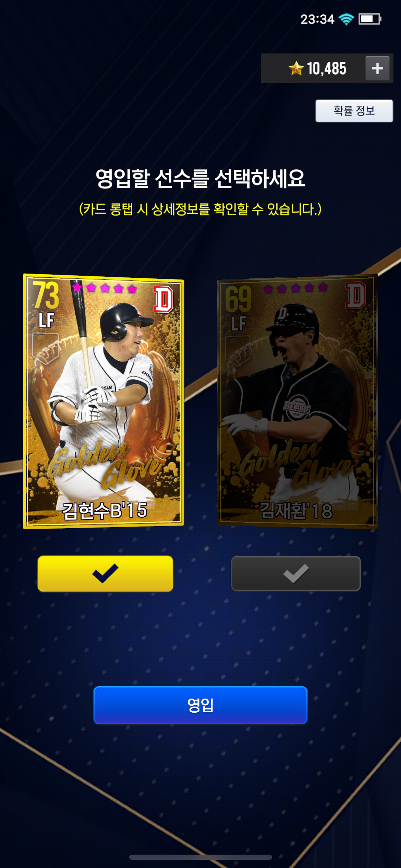
Task: Select the gray checkmark under 김재환'18
Action: click(x=296, y=574)
